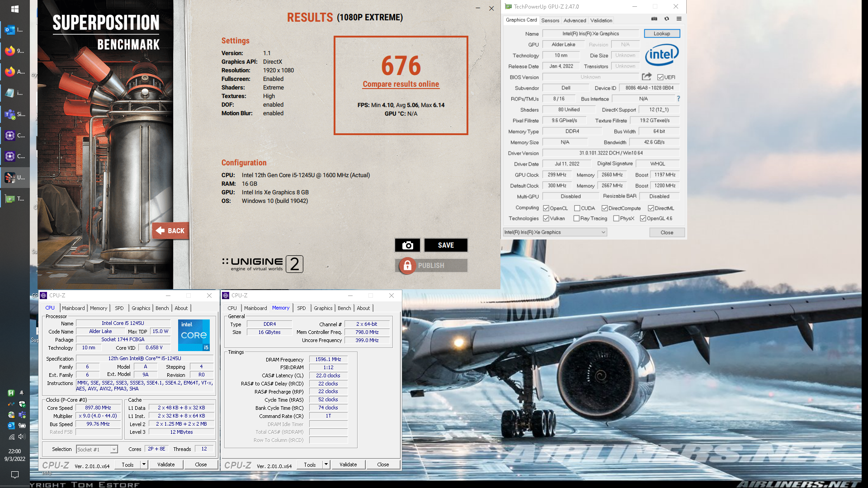The image size is (868, 488).
Task: Open the Validation tab in GPU-Z
Action: pyautogui.click(x=601, y=20)
